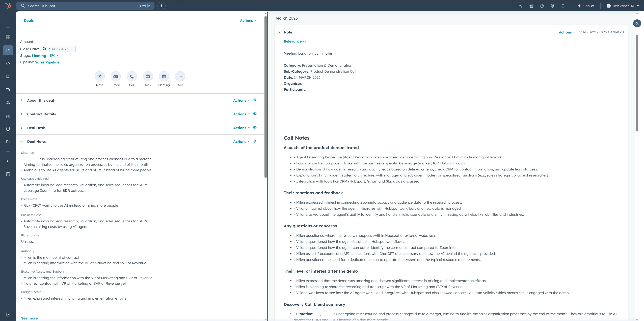Image resolution: width=644 pixels, height=321 pixels.
Task: Collapse the Note entry chevron
Action: pos(279,32)
